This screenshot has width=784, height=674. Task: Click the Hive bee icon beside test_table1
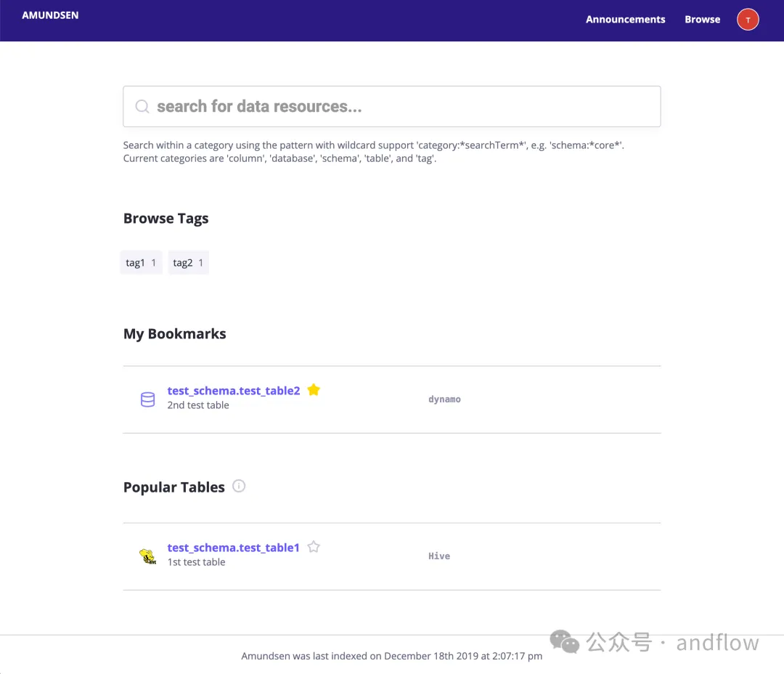tap(148, 556)
